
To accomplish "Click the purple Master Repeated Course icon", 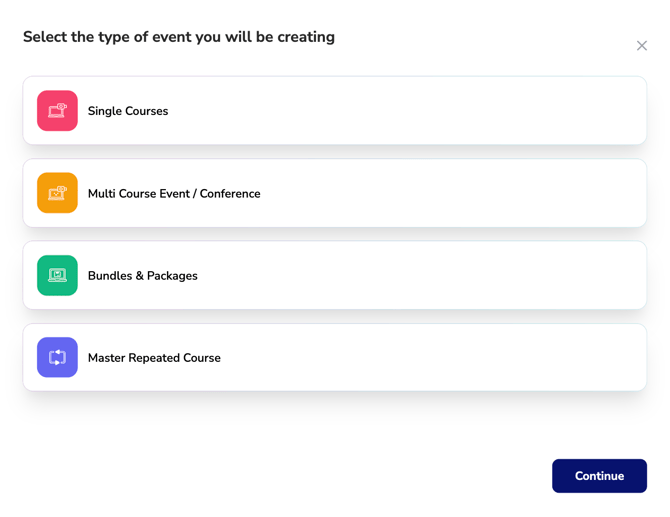I will [57, 357].
